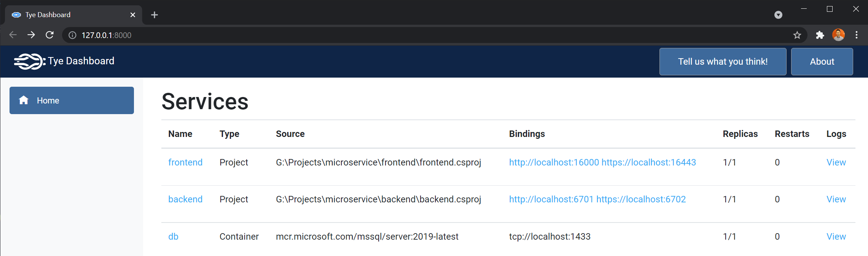The height and width of the screenshot is (256, 868).
Task: Minimize the browser window
Action: pyautogui.click(x=804, y=9)
